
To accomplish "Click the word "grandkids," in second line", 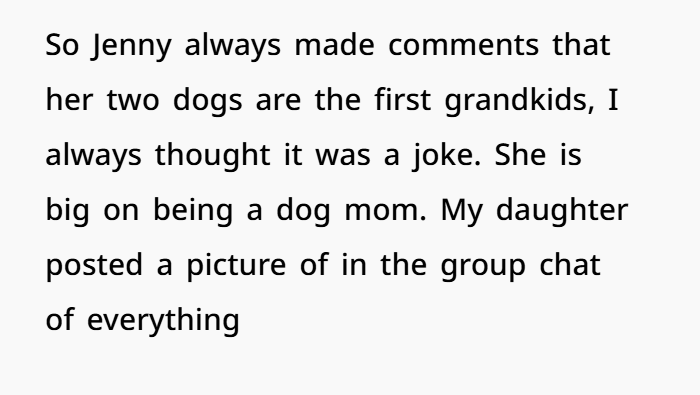I will (x=520, y=100).
